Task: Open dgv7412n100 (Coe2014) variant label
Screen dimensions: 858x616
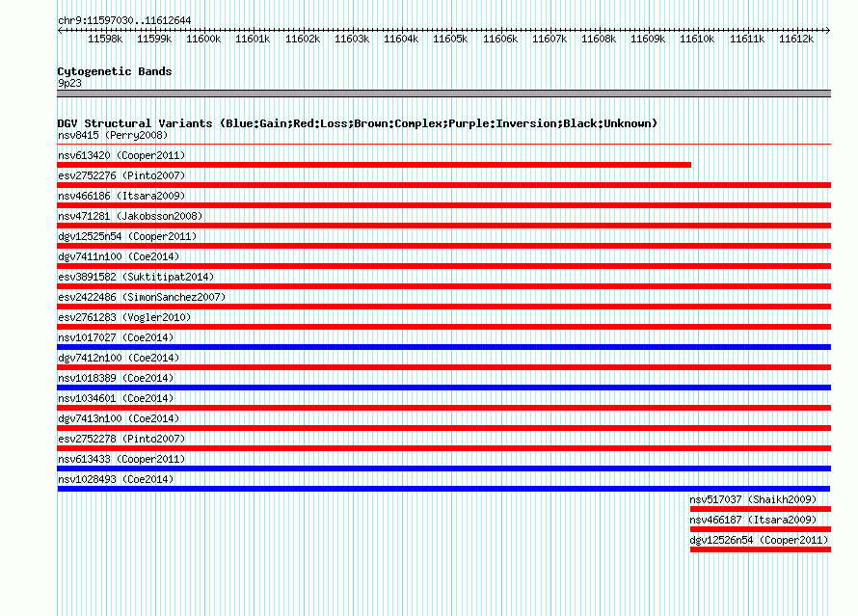Action: (x=119, y=358)
